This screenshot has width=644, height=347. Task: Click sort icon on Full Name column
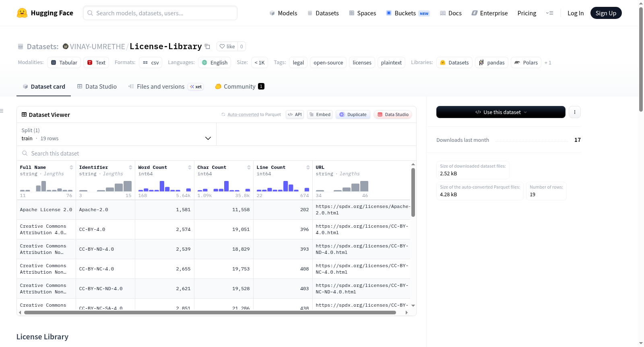point(71,167)
